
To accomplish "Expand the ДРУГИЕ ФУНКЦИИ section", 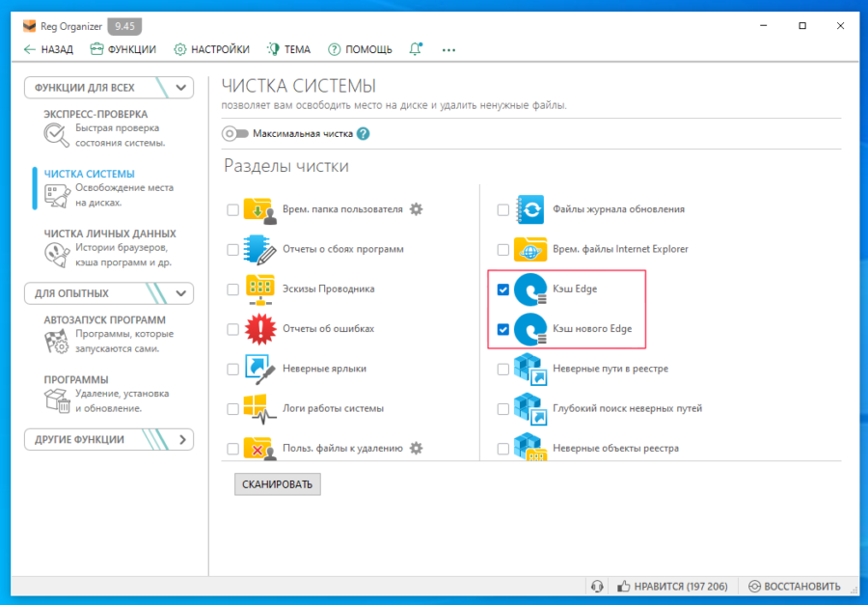I will [x=109, y=440].
